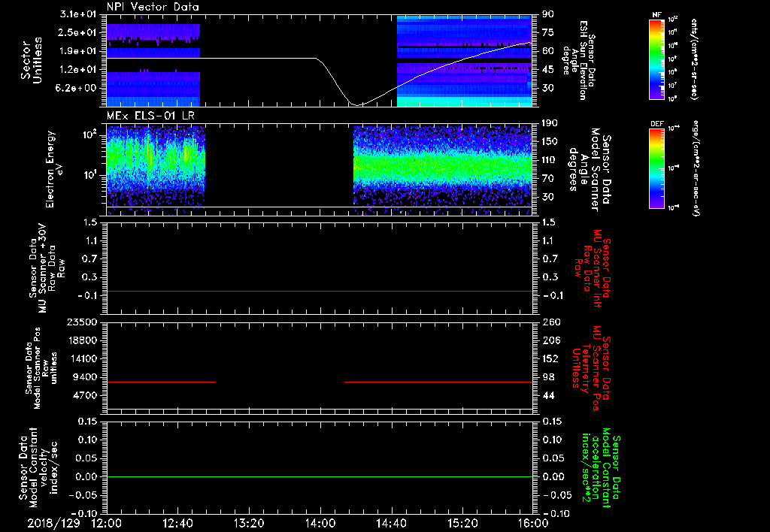The image size is (770, 532).
Task: Select the 'MEx ELS-01 LR' panel title
Action: pos(150,116)
